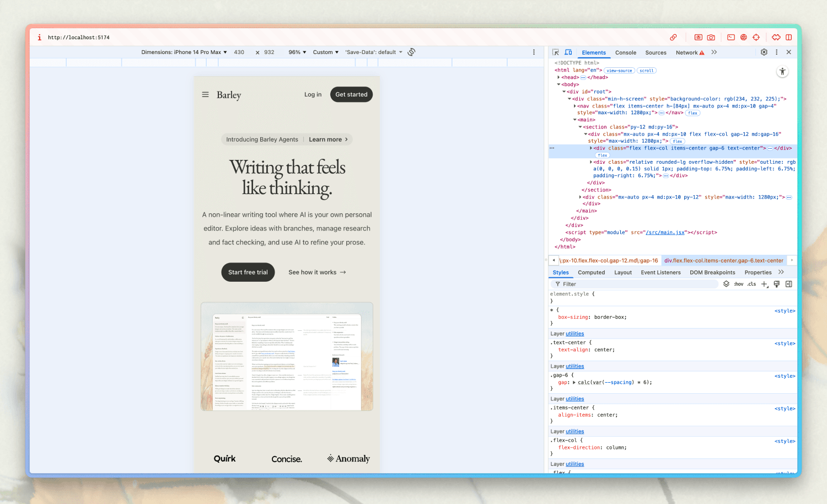Click the globe icon in the browser toolbar

click(743, 37)
